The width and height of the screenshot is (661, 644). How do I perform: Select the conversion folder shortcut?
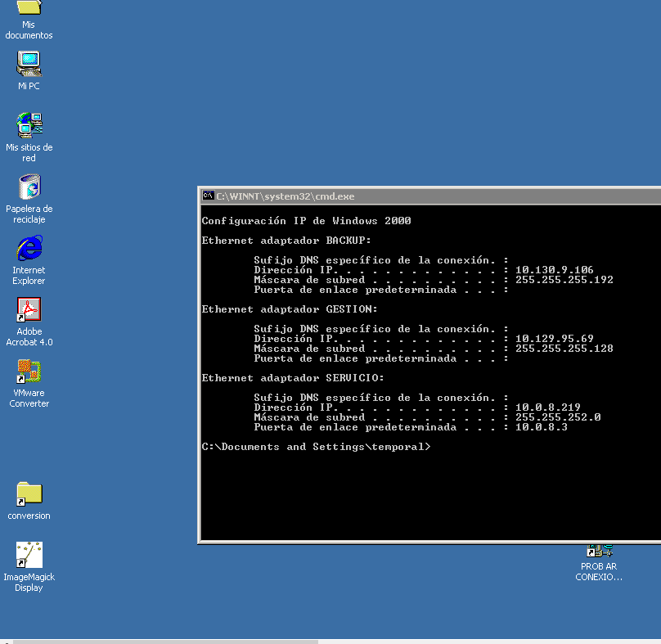29,493
